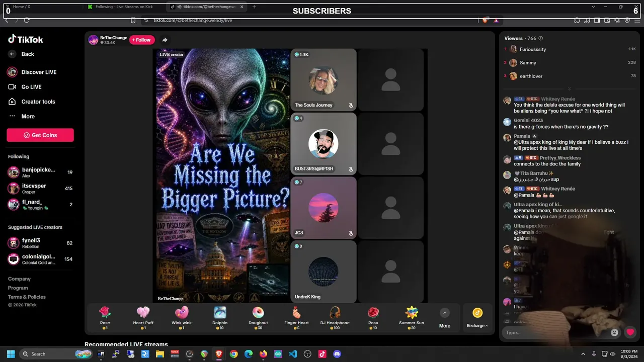Open Brave Shields lion icon
Screen dimensions: 644x362
(485, 20)
